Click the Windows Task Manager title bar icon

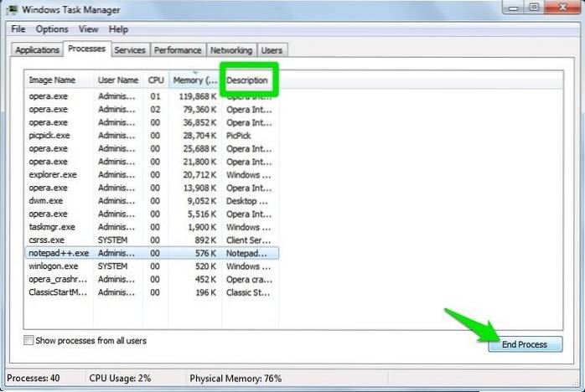(x=12, y=10)
